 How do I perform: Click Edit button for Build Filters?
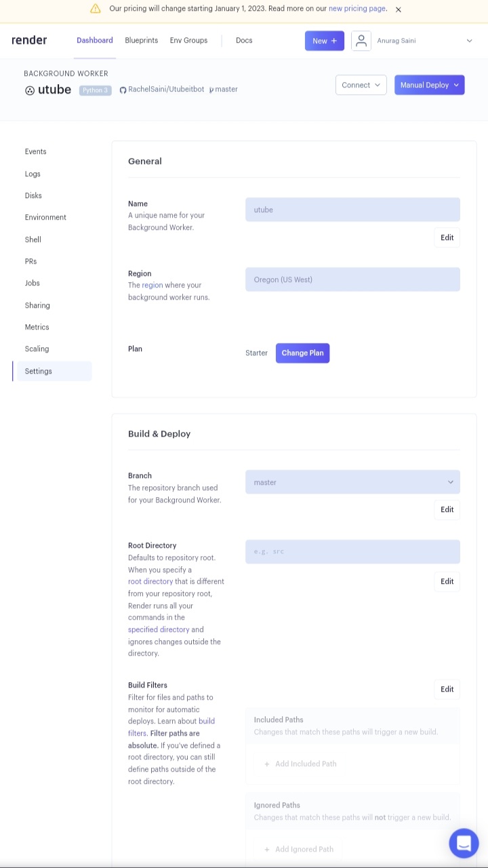(x=447, y=689)
